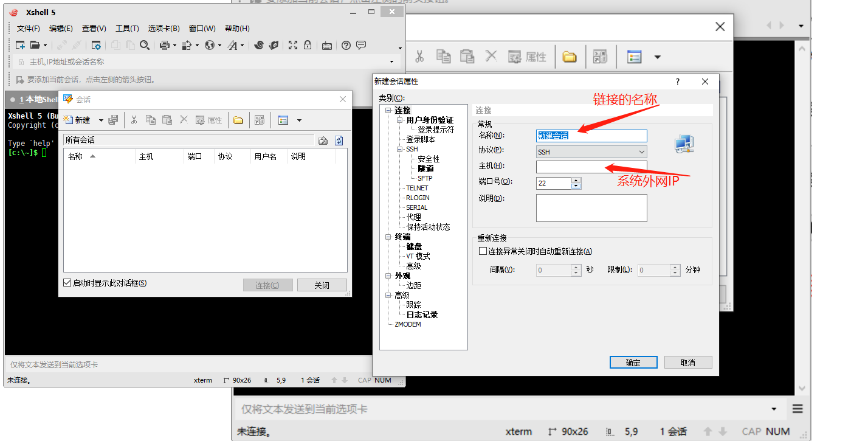Click the list view icon in enlarged background toolbar
Screen dimensions: 868x441
point(635,57)
